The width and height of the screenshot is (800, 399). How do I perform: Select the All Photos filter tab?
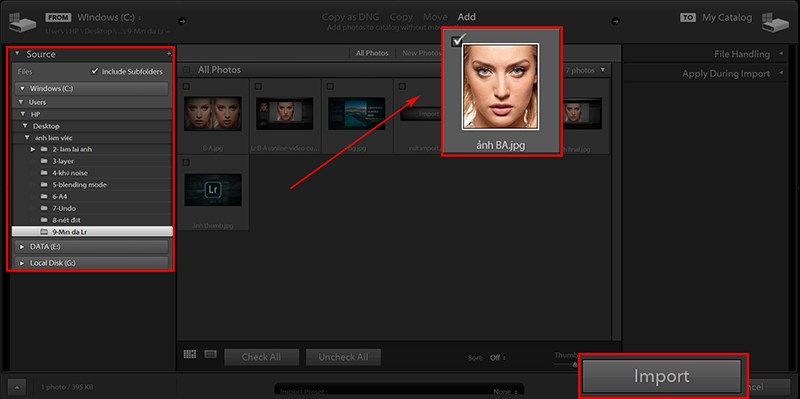click(372, 53)
